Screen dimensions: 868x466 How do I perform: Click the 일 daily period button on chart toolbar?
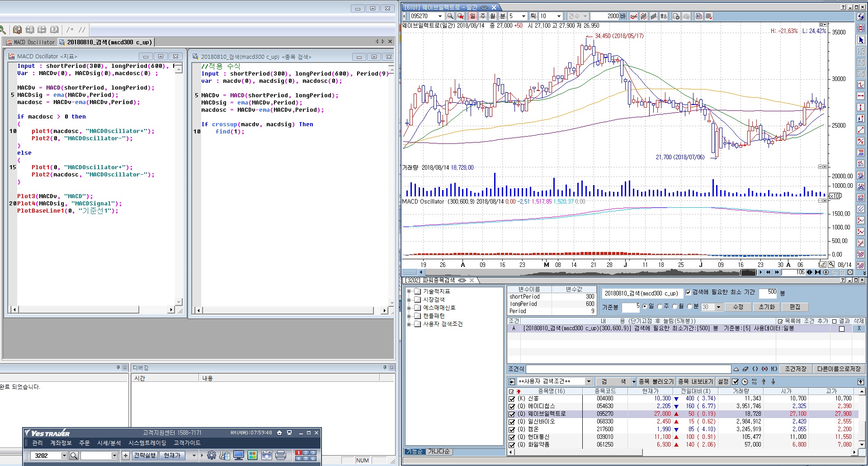[x=472, y=16]
